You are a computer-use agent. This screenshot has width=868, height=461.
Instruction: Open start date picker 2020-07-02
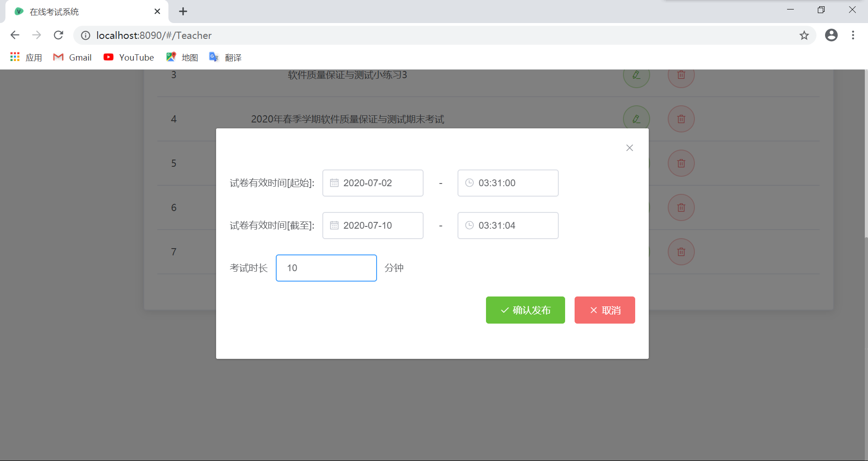373,183
